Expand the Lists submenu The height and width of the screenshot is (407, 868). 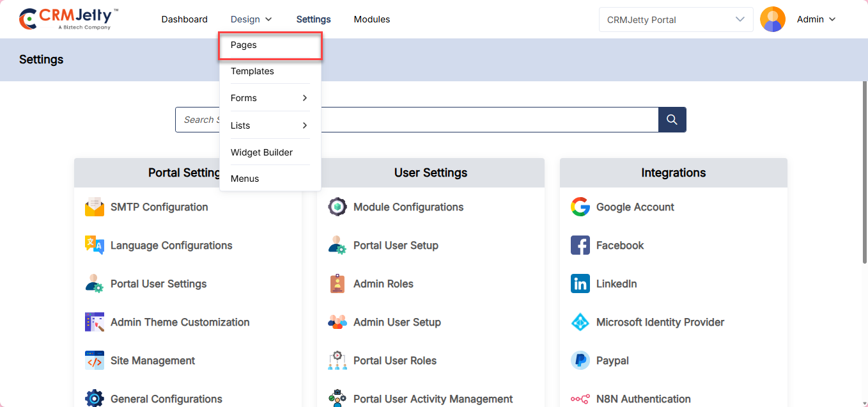click(x=269, y=125)
